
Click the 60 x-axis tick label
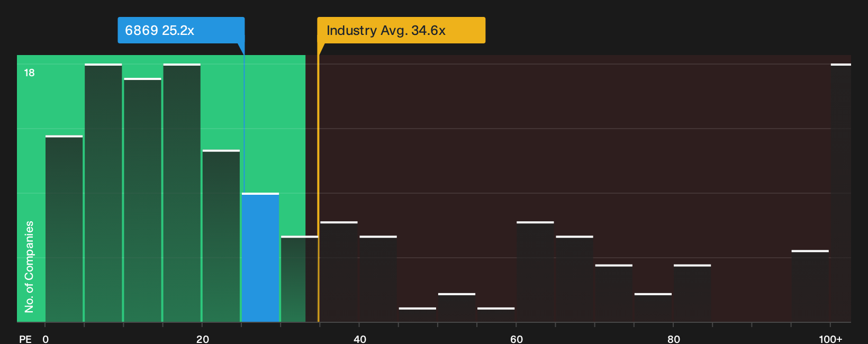(517, 339)
